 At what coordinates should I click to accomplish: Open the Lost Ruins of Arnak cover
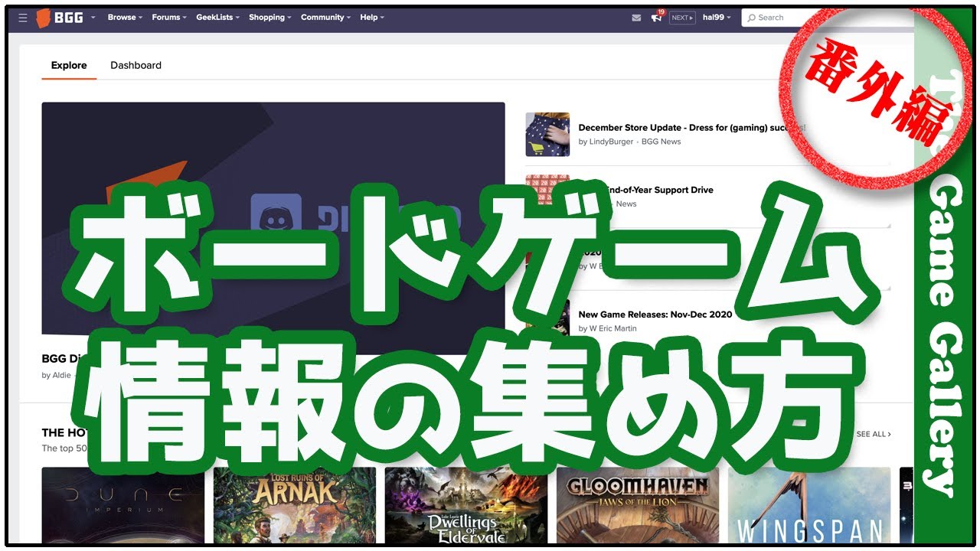point(294,505)
